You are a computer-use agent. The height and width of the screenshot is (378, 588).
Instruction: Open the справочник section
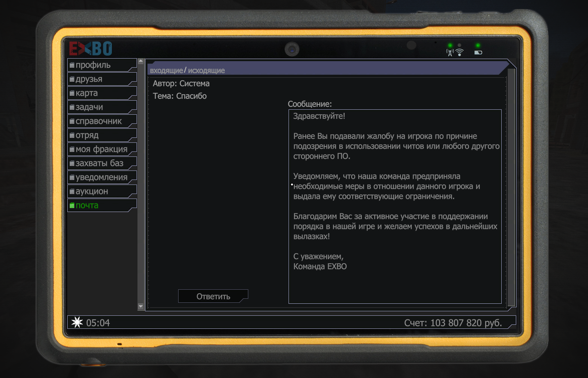click(102, 121)
